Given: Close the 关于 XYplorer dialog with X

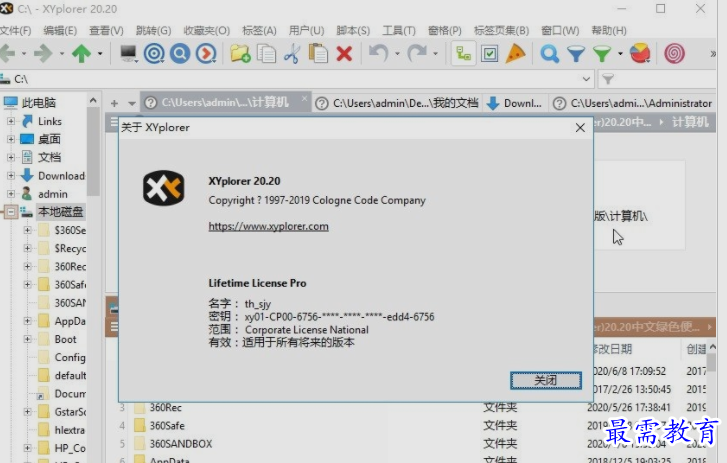Looking at the screenshot, I should pos(580,127).
